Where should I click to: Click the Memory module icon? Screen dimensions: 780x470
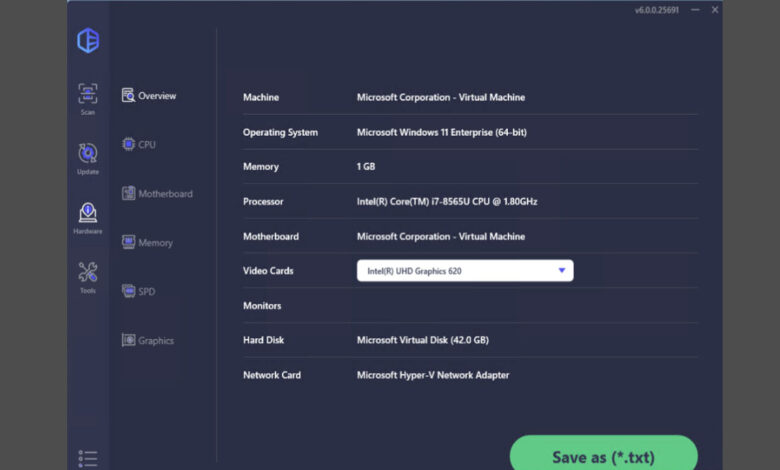coord(128,242)
